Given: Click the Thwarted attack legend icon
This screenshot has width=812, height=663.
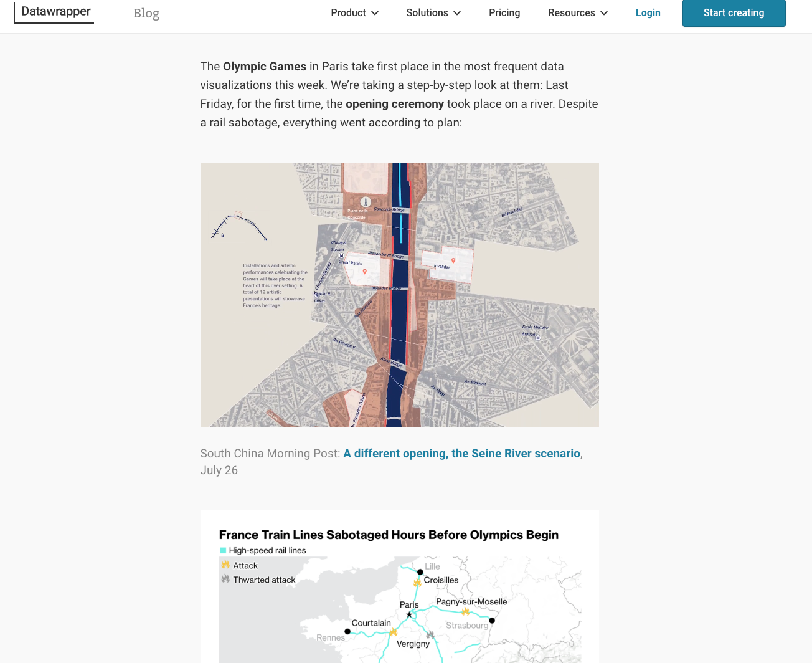Looking at the screenshot, I should 225,579.
